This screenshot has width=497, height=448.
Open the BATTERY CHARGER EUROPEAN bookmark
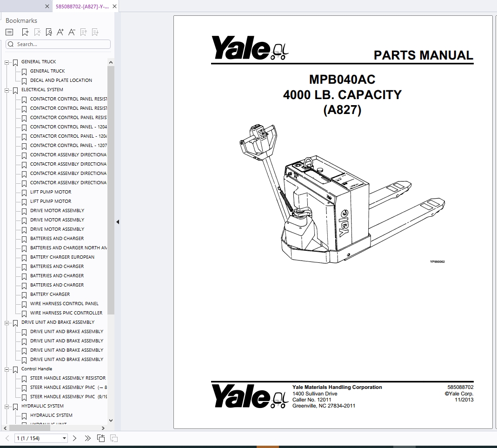[62, 257]
